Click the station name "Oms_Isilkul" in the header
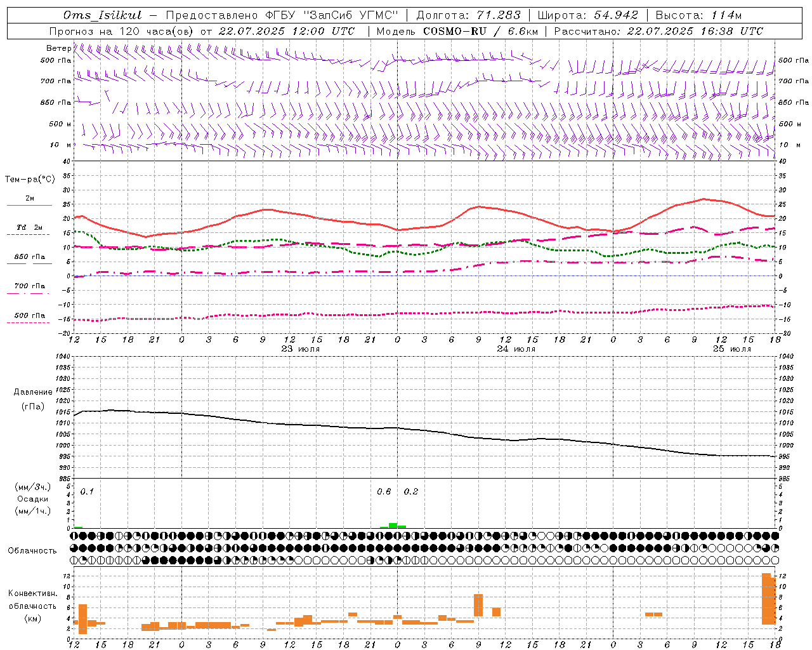Image resolution: width=812 pixels, height=650 pixels. (x=103, y=15)
